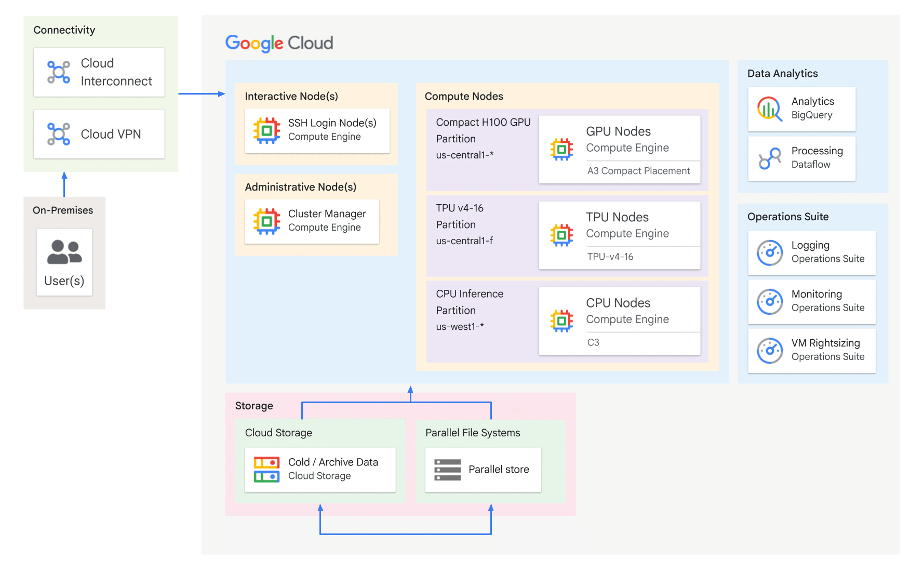Click the Data Analytics heading

point(783,74)
